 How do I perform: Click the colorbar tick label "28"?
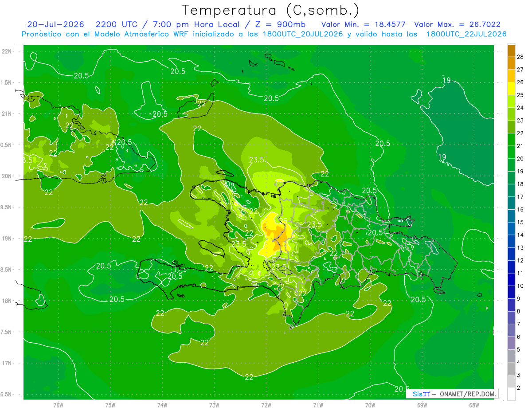coord(520,57)
